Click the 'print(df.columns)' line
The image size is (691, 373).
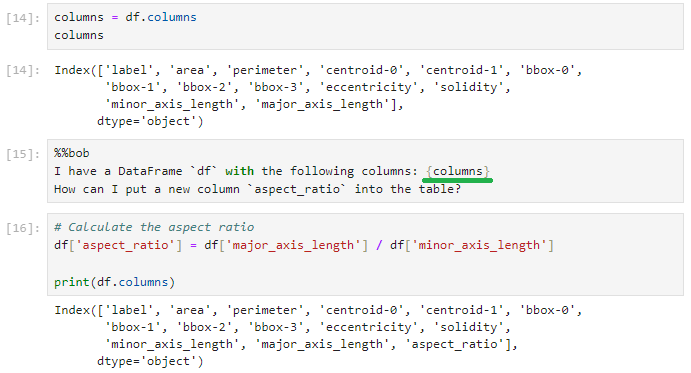tap(115, 282)
